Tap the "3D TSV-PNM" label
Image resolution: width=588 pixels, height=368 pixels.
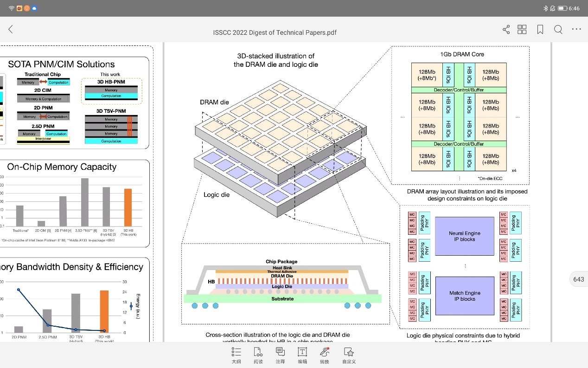[111, 111]
